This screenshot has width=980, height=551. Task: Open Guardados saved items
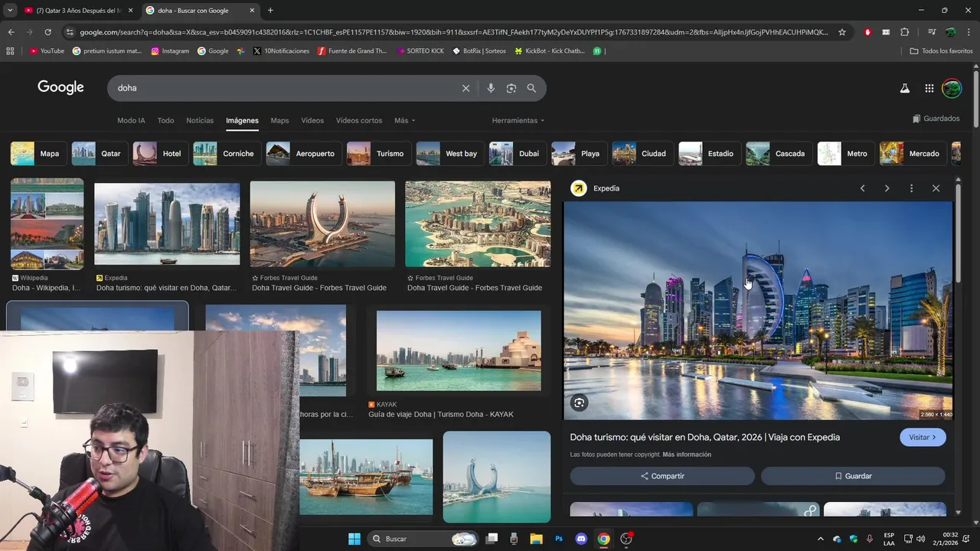point(936,119)
